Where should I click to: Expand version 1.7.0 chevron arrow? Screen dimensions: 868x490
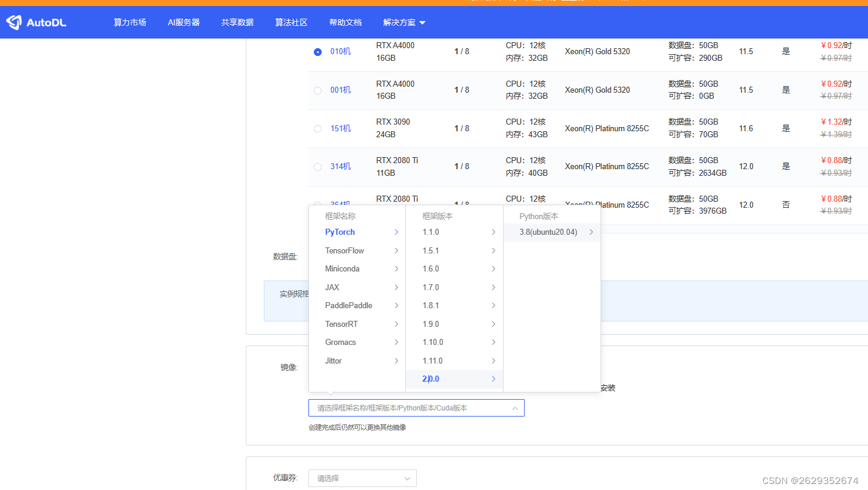(493, 287)
